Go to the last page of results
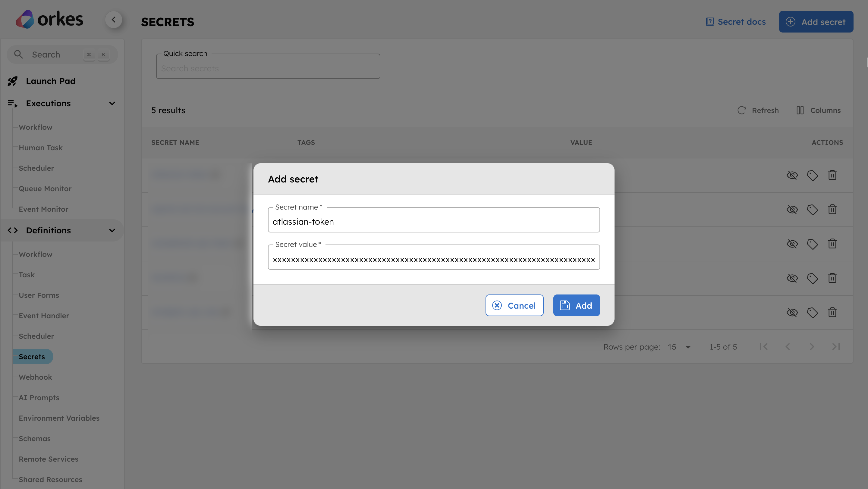Viewport: 868px width, 489px height. coord(836,347)
